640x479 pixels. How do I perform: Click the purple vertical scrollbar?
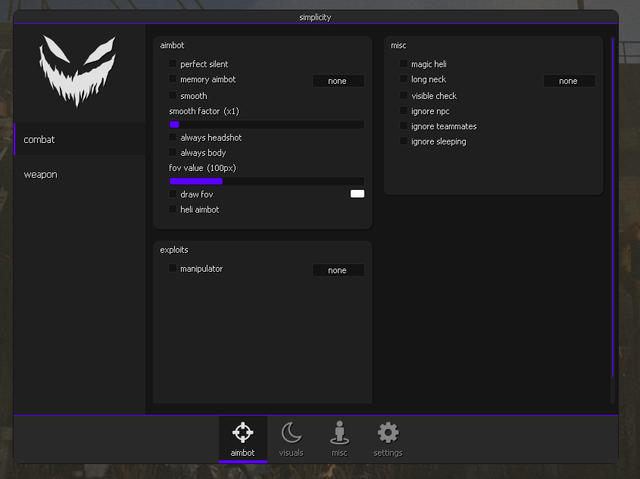tap(613, 207)
